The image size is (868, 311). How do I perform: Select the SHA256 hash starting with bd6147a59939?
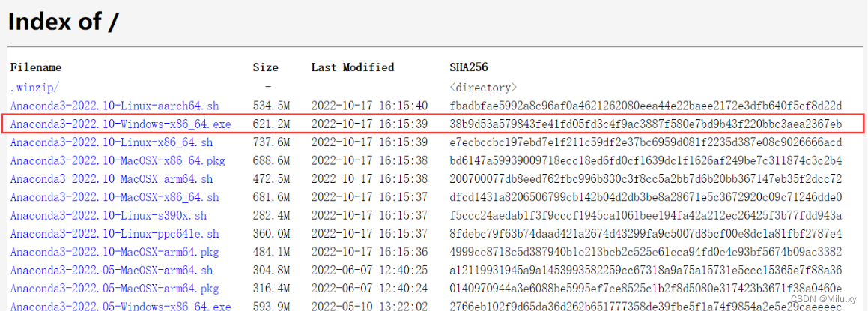point(646,161)
